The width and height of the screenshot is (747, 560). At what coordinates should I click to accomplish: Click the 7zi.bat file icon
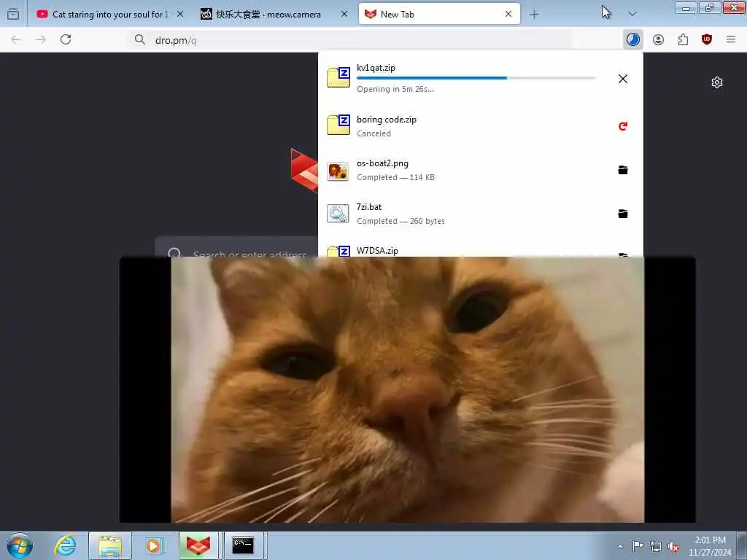coord(338,214)
